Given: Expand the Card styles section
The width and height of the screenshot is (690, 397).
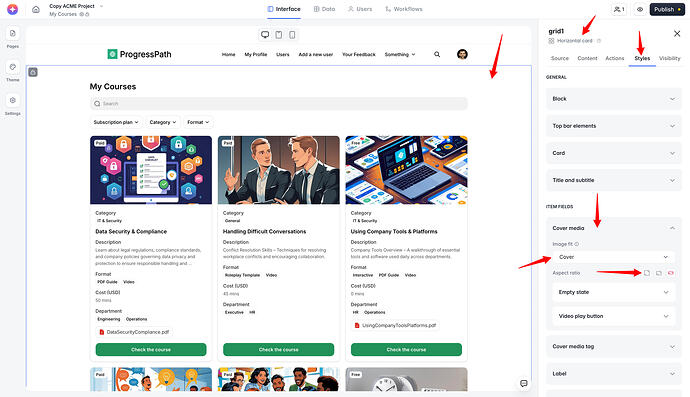Looking at the screenshot, I should click(613, 153).
